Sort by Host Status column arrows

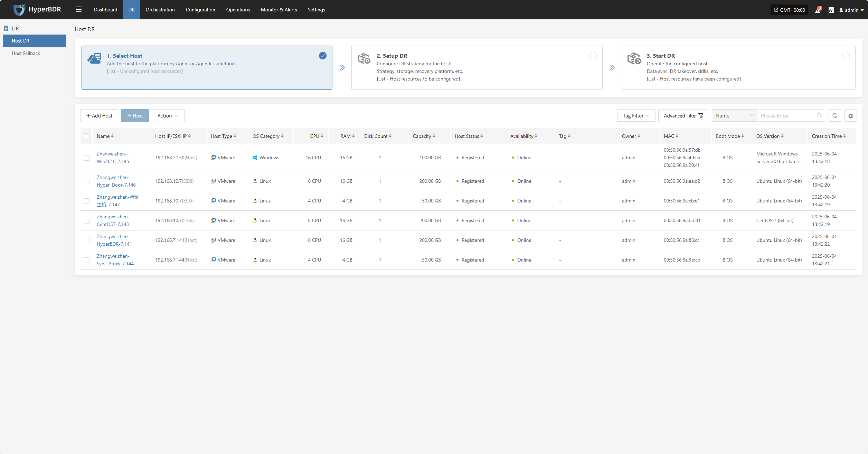click(x=482, y=136)
